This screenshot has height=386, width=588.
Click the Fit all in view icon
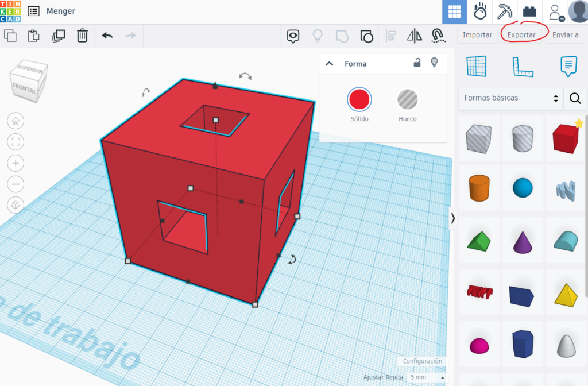click(16, 142)
